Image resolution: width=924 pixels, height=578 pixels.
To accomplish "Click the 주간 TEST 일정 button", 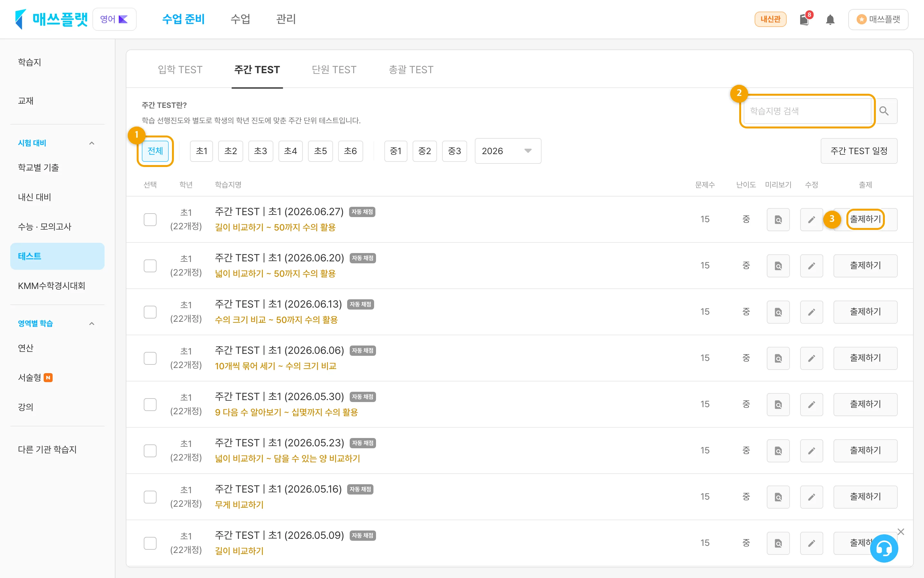I will [x=859, y=151].
